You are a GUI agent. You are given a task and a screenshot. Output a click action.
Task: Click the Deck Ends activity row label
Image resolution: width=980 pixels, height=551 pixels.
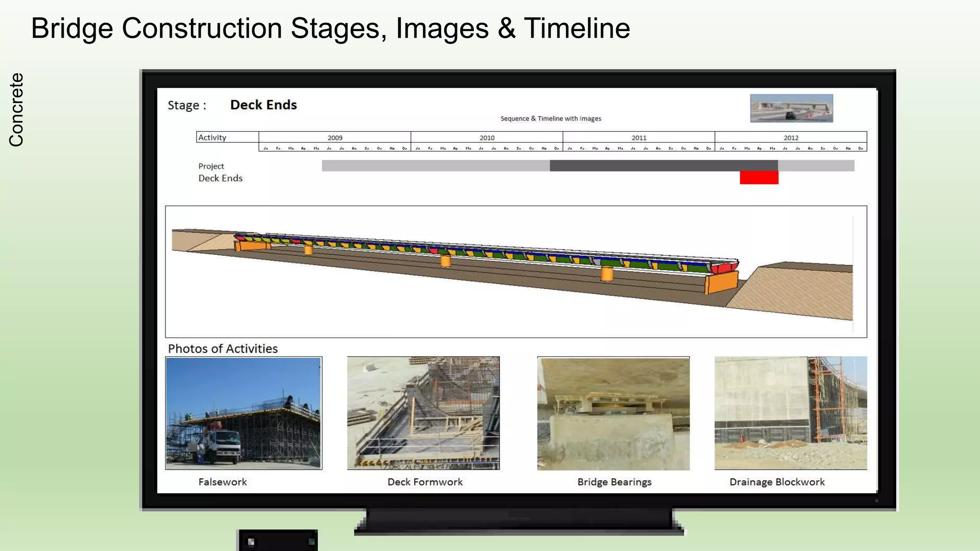tap(220, 178)
